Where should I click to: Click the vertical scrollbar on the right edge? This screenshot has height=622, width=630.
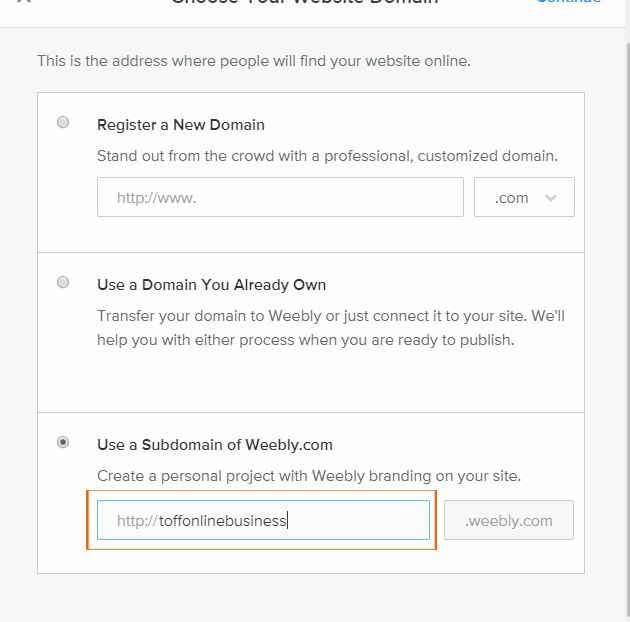click(626, 300)
